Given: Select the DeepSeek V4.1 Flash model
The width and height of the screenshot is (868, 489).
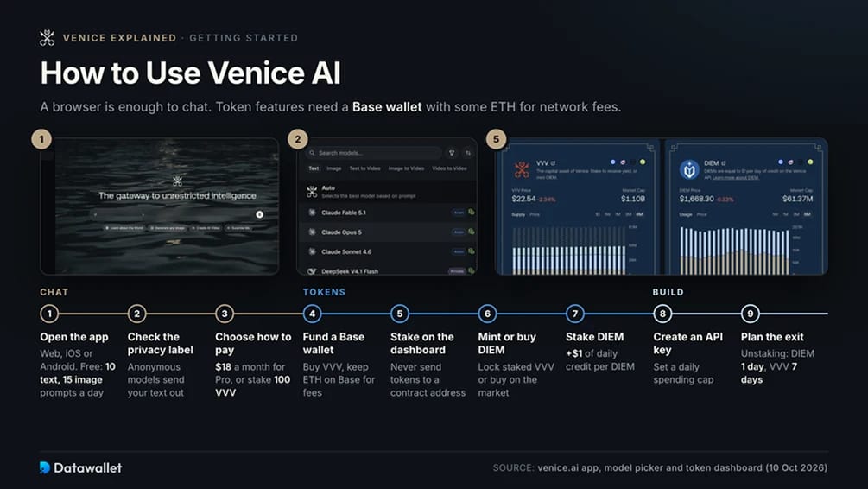Looking at the screenshot, I should coord(388,271).
